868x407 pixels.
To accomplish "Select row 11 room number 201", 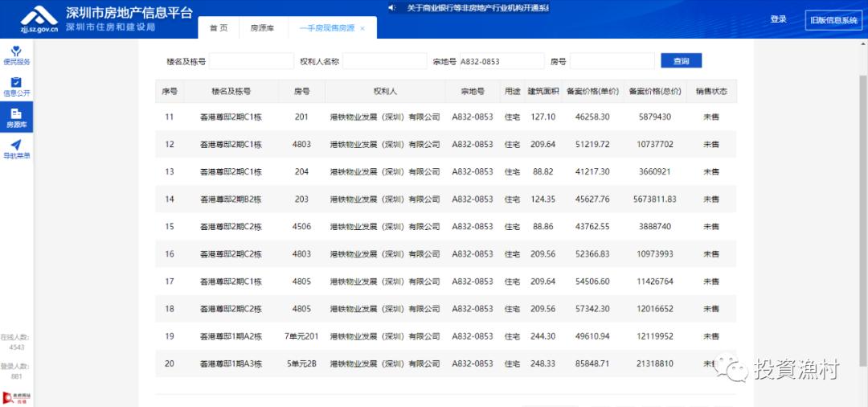I will [x=301, y=117].
